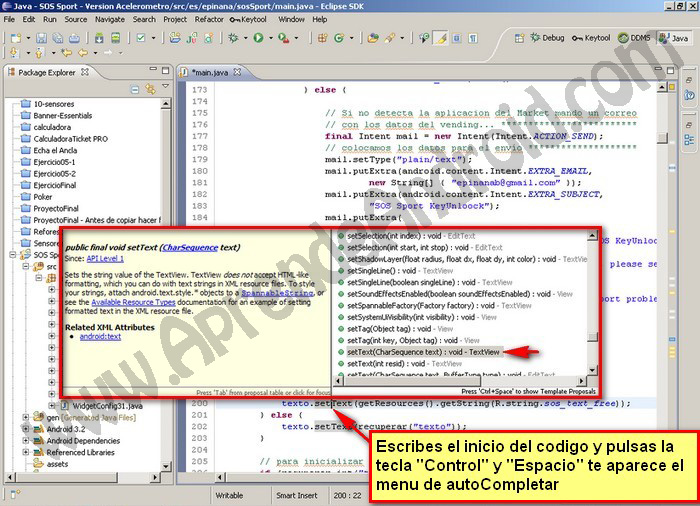Viewport: 700px width, 506px height.
Task: Switch to the Keytool perspective
Action: click(591, 38)
